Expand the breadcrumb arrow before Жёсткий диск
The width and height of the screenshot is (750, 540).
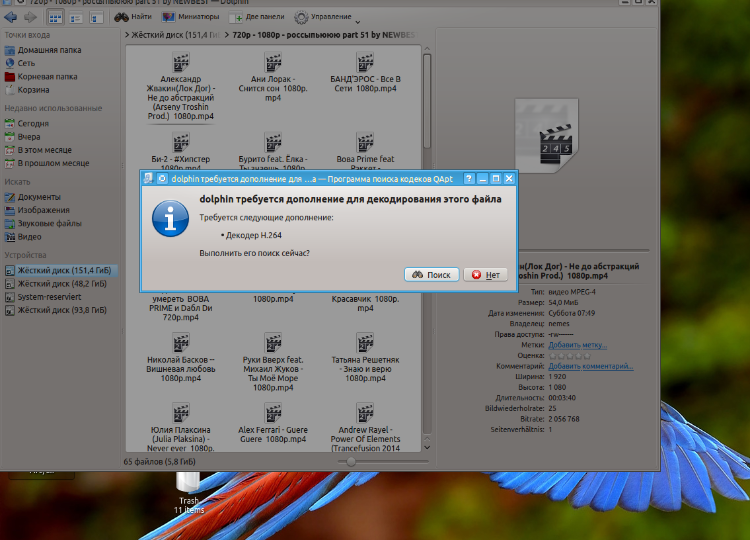[x=128, y=36]
